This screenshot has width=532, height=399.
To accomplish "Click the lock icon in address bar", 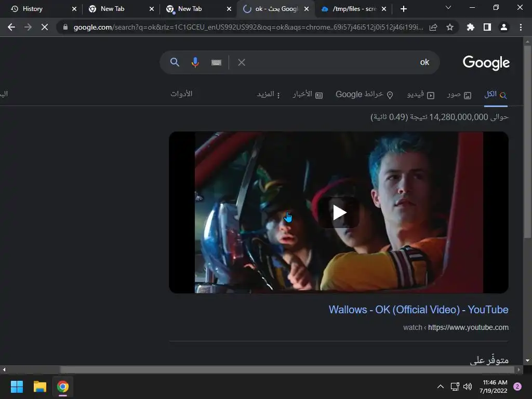I will tap(65, 27).
